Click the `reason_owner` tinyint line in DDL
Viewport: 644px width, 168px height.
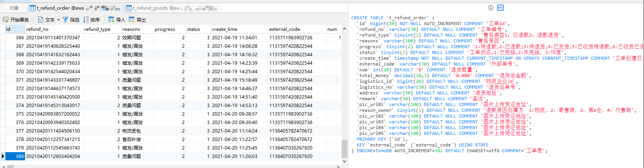[497, 110]
